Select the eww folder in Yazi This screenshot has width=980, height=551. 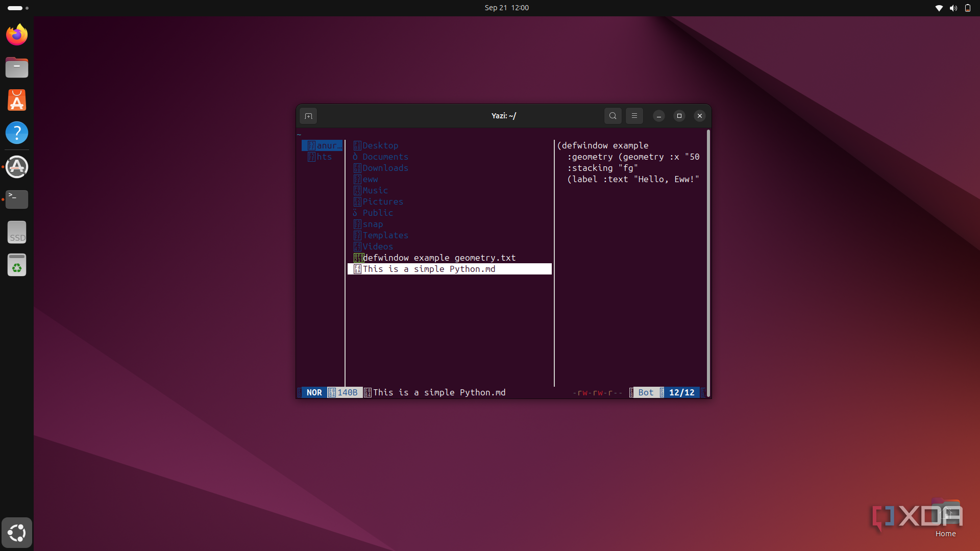coord(449,179)
